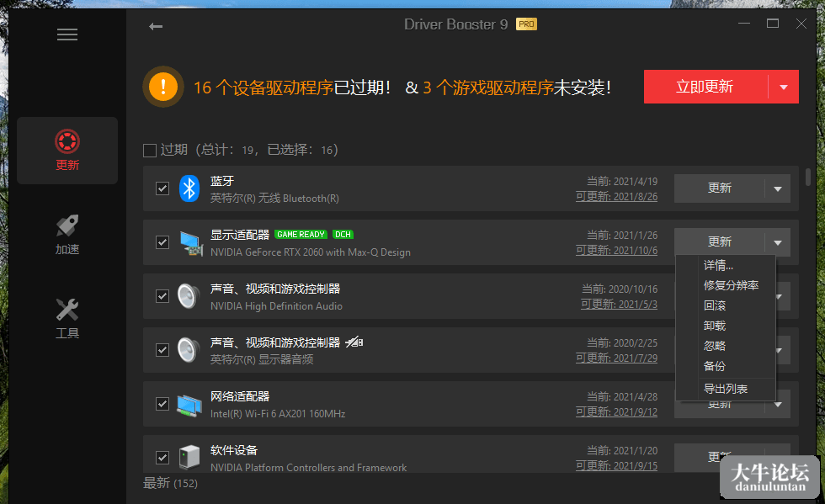
Task: Click the Bluetooth device icon
Action: [189, 188]
